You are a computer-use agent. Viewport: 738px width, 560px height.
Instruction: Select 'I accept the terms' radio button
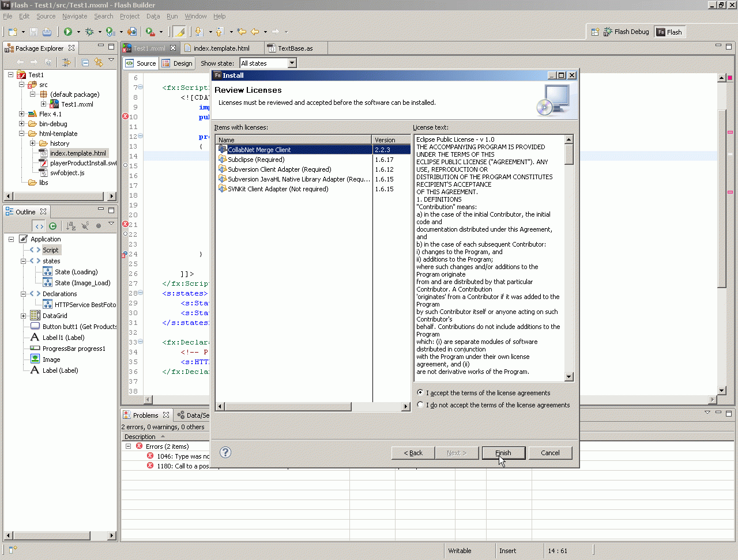[x=420, y=392]
